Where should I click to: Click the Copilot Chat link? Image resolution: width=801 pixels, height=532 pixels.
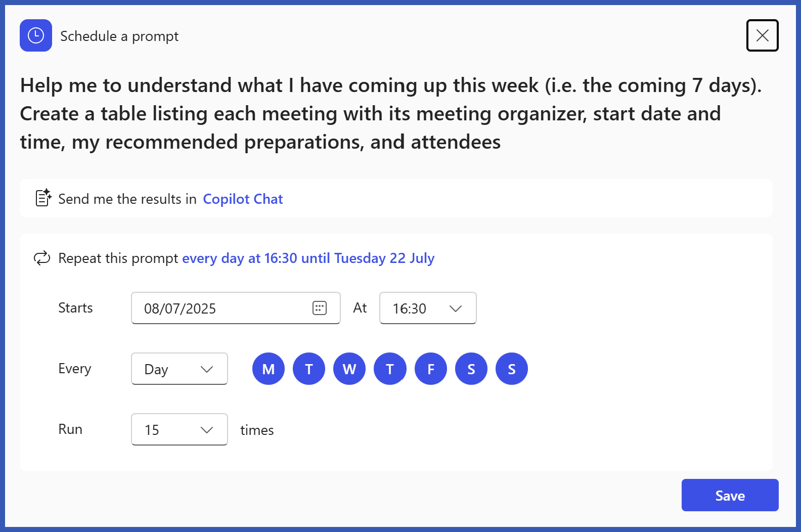click(x=243, y=199)
